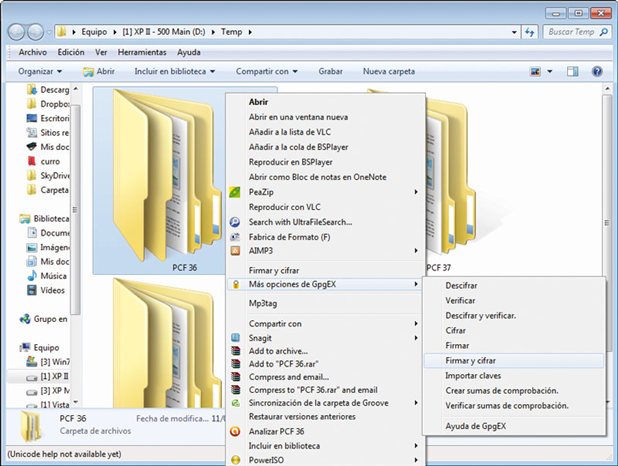Expand the Compartir con submenu arrow in context menu

pos(416,324)
